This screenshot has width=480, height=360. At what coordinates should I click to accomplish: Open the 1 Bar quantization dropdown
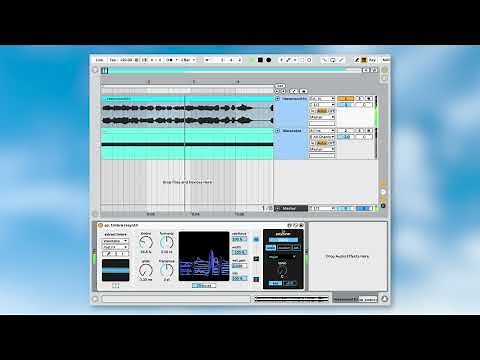187,60
